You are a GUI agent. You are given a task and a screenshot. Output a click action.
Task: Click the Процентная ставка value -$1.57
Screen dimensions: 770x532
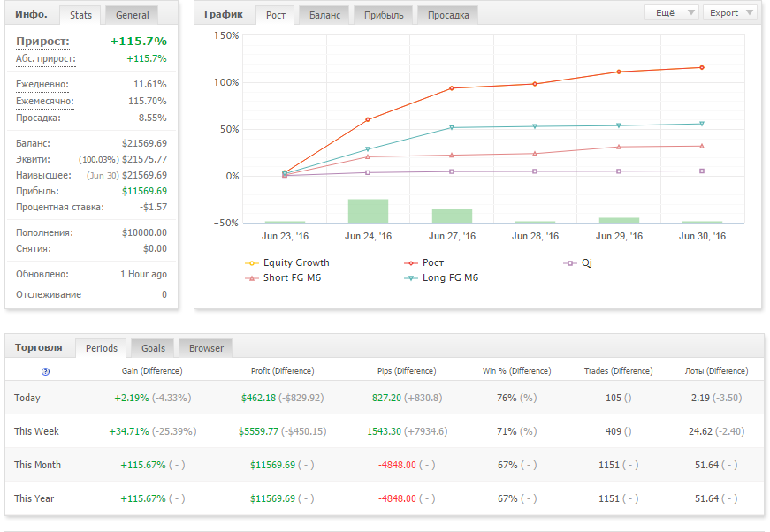pyautogui.click(x=153, y=207)
